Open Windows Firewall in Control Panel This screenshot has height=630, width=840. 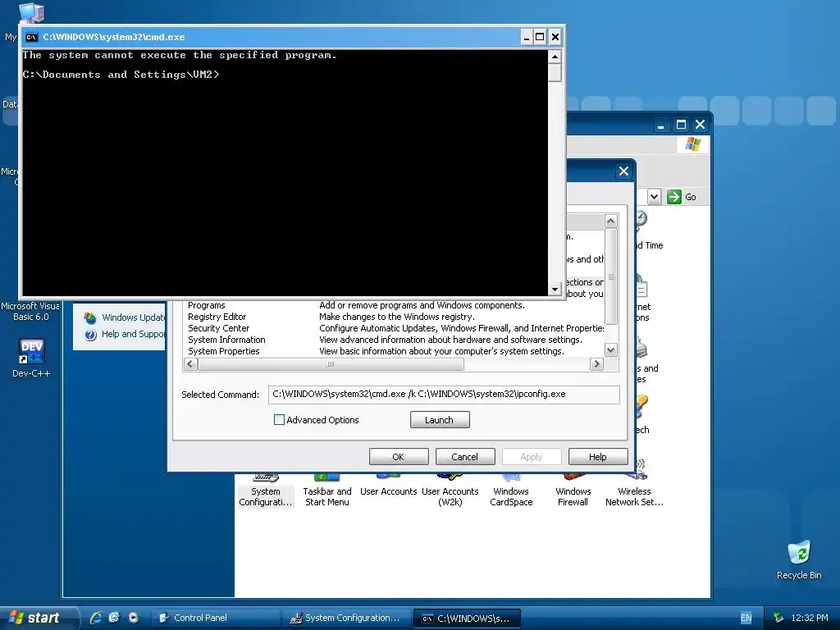coord(573,491)
